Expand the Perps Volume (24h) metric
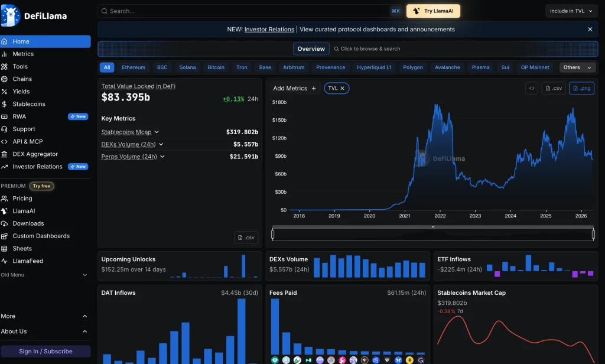The image size is (605, 364). [162, 157]
